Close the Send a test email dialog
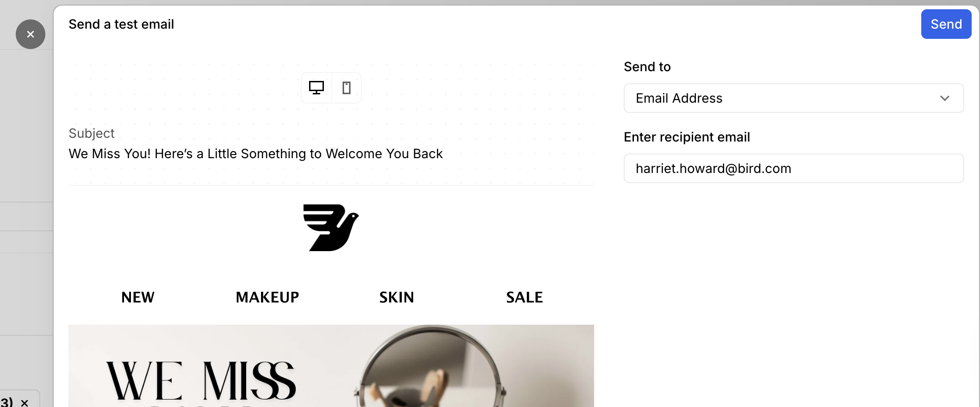 click(31, 34)
